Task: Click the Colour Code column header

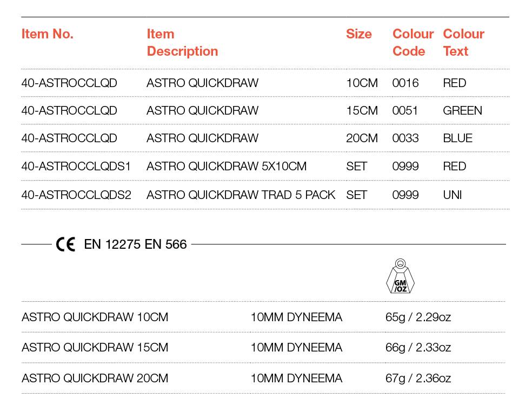Action: (413, 43)
